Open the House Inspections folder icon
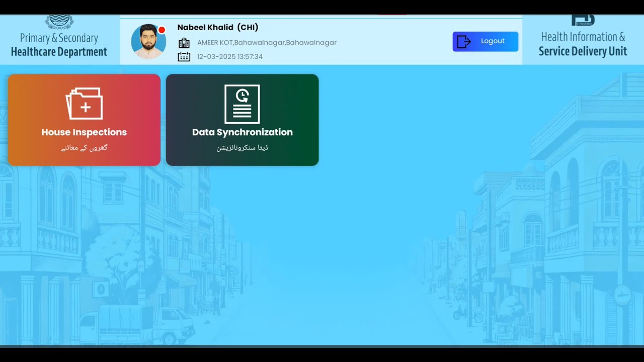The image size is (644, 362). click(84, 104)
